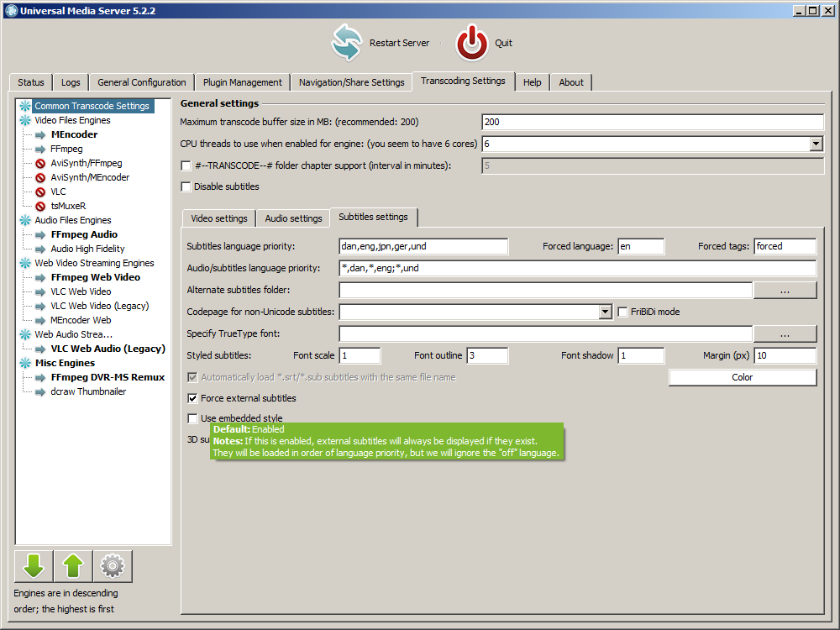Click the Audio High Fidelity arrow icon
This screenshot has height=630, width=840.
(40, 249)
